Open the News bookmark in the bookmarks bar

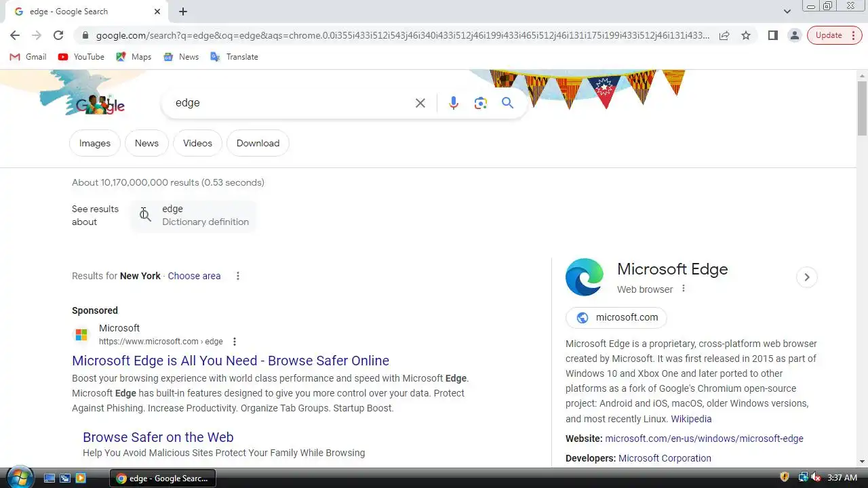click(x=181, y=57)
